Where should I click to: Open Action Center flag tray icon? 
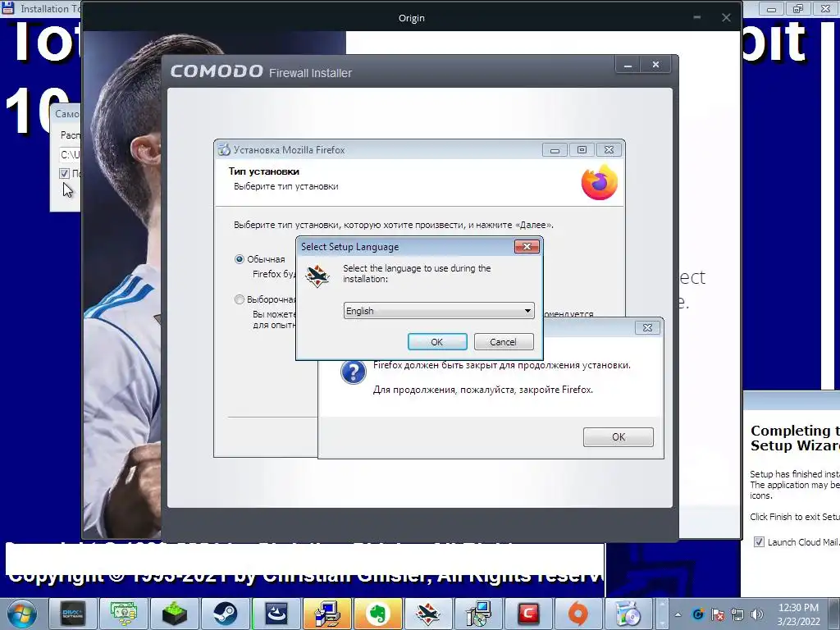tap(718, 614)
